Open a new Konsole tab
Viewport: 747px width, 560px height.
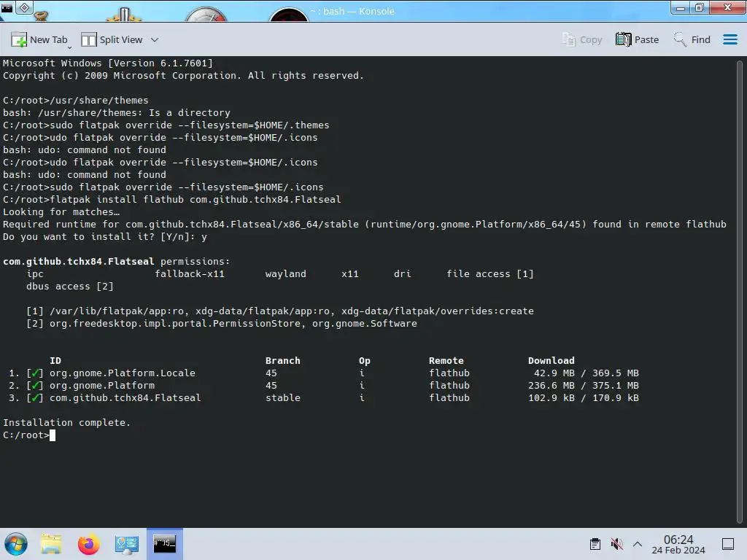click(39, 40)
